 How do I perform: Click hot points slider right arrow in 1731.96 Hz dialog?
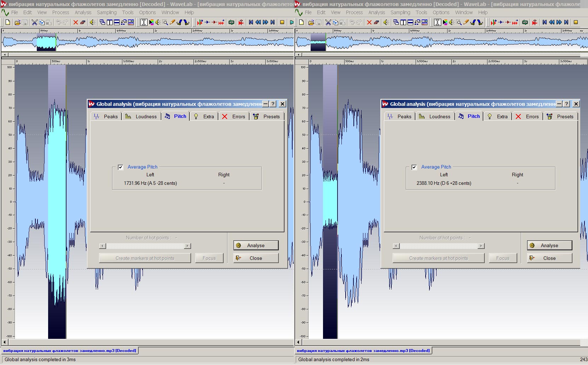188,246
